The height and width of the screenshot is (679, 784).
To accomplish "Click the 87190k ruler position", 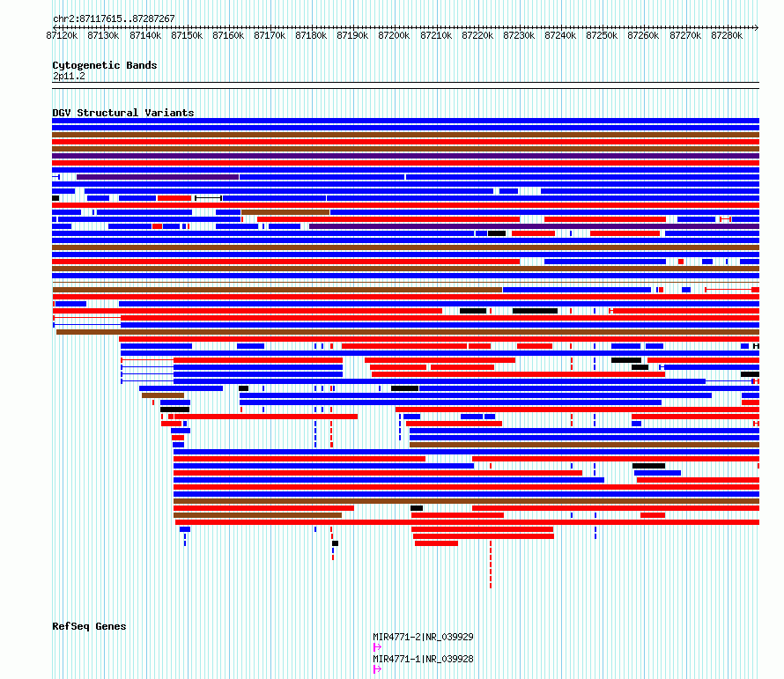I will 353,35.
